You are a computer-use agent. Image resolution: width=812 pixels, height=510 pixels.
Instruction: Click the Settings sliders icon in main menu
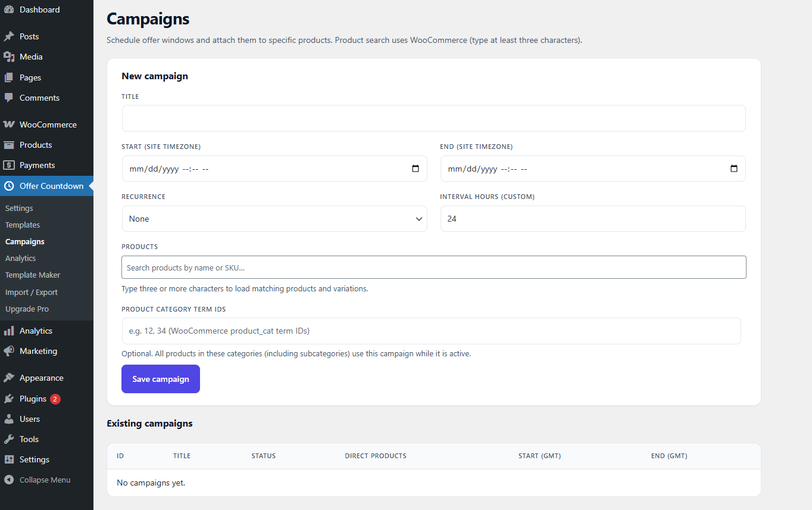click(x=9, y=459)
